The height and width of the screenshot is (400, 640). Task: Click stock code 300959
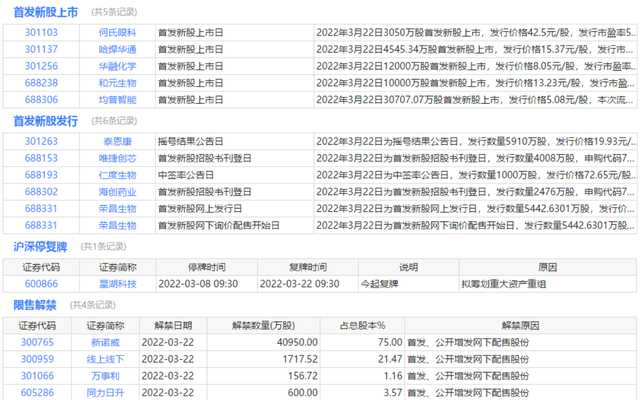[37, 359]
